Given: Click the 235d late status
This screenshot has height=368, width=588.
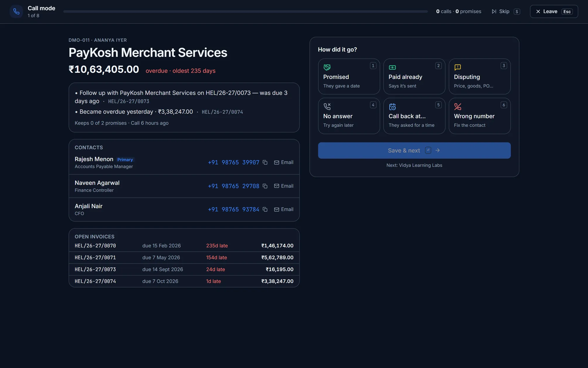Looking at the screenshot, I should pos(217,246).
